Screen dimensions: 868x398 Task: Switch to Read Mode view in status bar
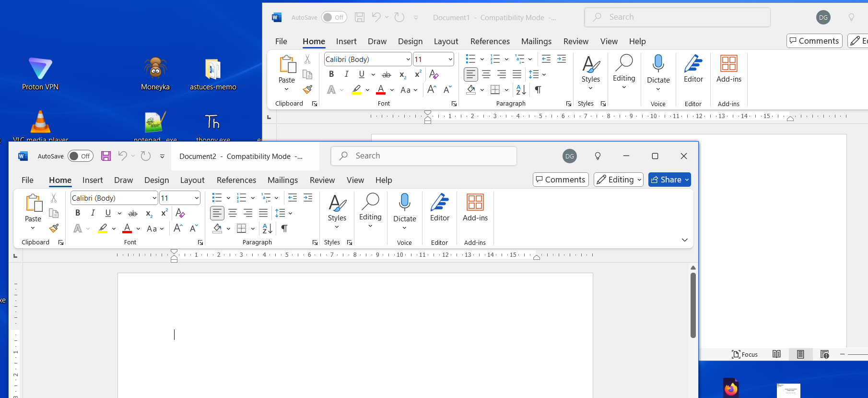[776, 354]
